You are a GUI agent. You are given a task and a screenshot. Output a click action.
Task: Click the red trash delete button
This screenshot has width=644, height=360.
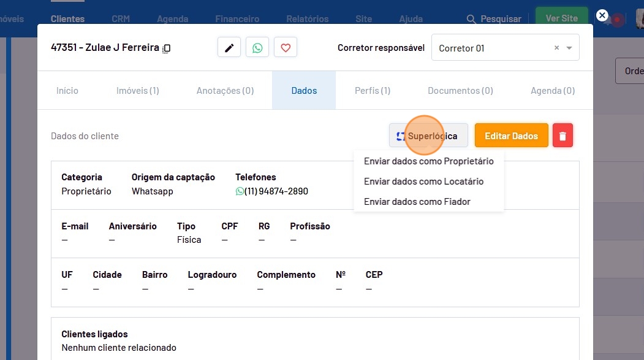click(x=563, y=136)
